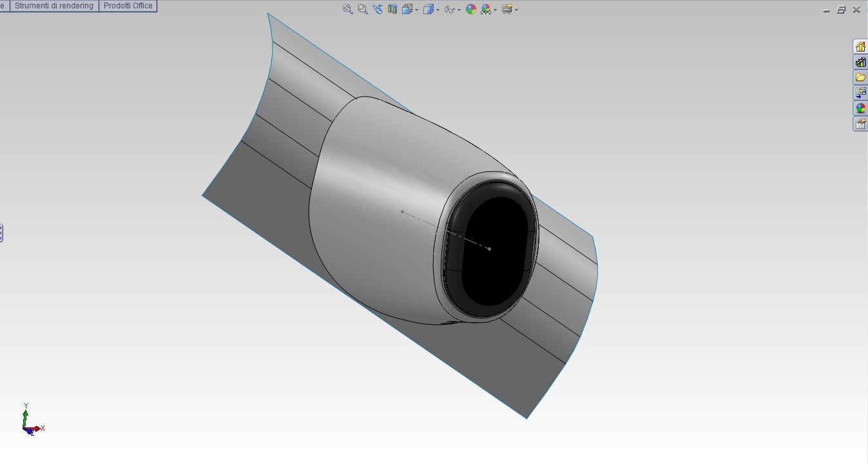Viewport: 868px width, 464px height.
Task: Restore down the document window
Action: point(841,10)
